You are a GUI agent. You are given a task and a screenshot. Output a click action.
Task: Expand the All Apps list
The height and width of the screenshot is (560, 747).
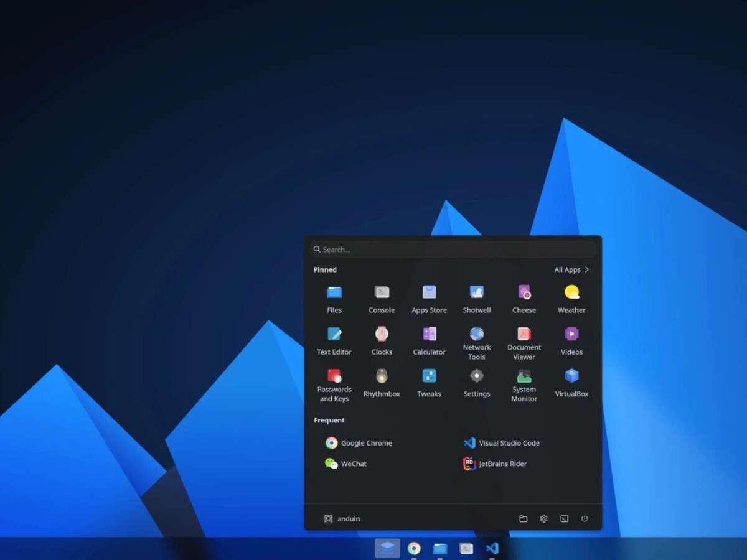571,269
